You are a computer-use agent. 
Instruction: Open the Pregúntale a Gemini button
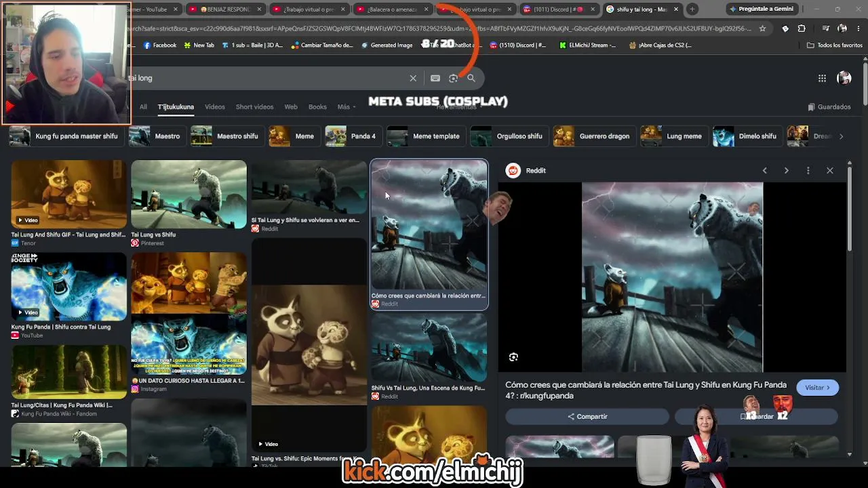click(761, 9)
